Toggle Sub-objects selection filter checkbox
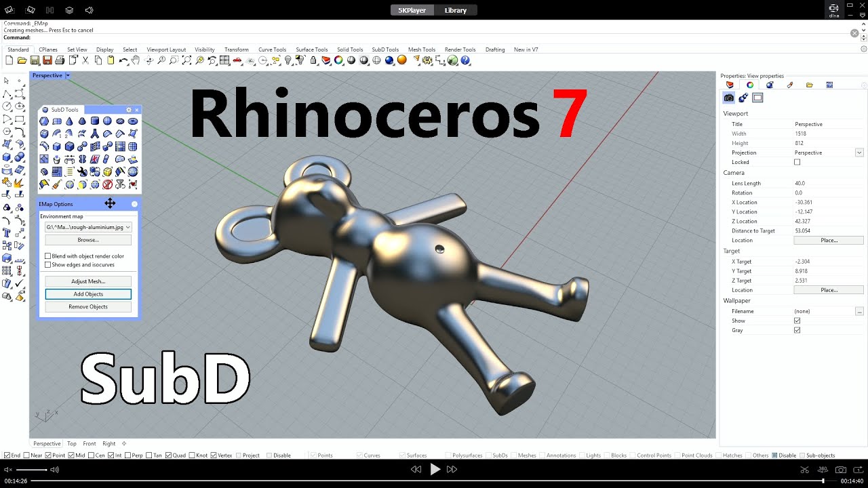This screenshot has height=488, width=868. [802, 455]
